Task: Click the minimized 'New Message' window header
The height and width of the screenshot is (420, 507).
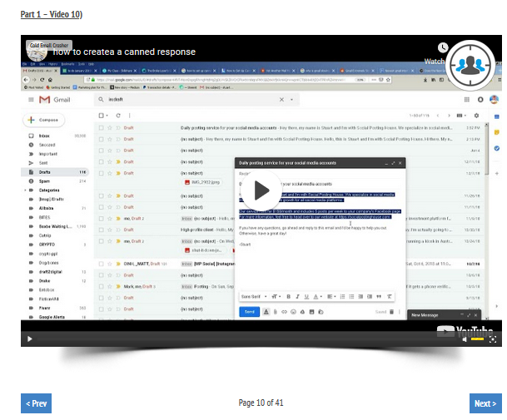Action: pos(445,314)
